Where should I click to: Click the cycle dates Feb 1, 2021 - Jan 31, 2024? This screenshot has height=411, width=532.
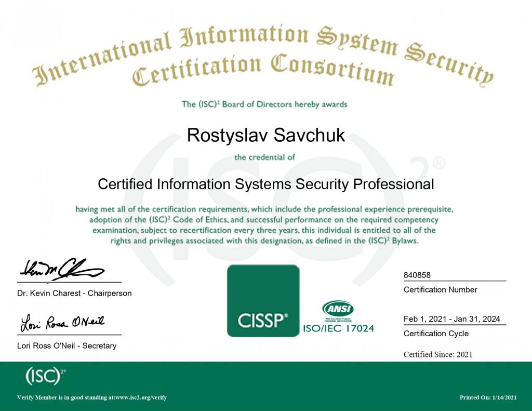click(x=452, y=319)
